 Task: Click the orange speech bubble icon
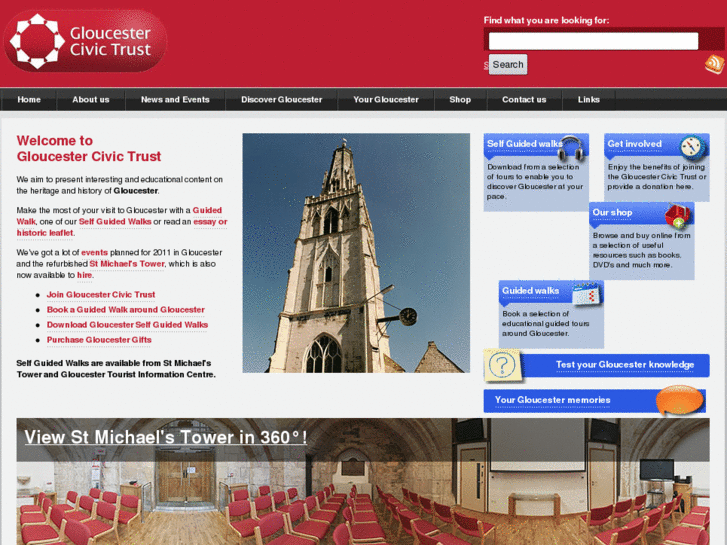680,400
